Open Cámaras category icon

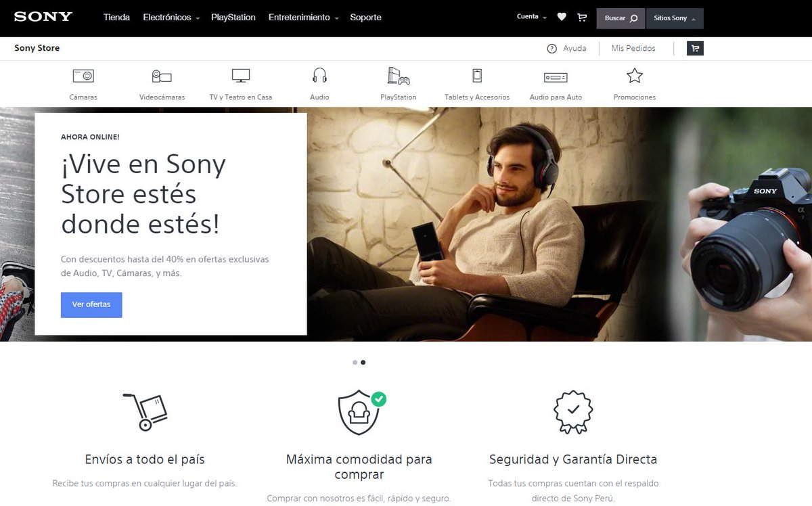click(83, 76)
